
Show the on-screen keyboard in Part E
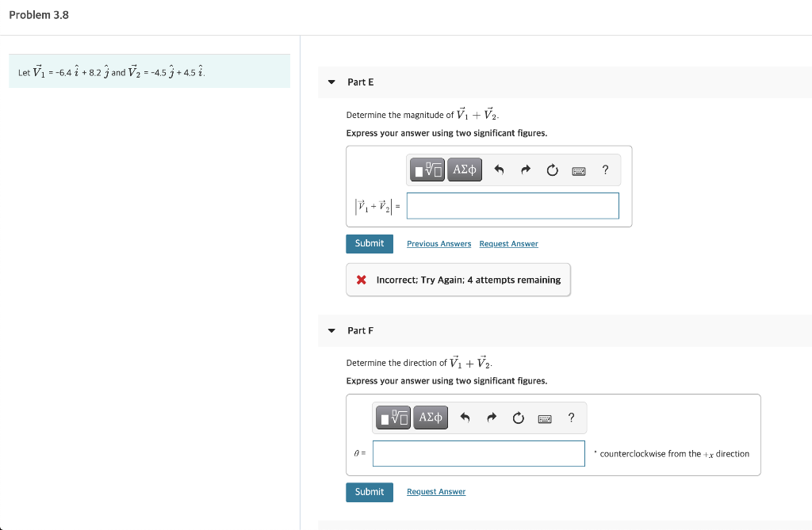click(x=578, y=169)
